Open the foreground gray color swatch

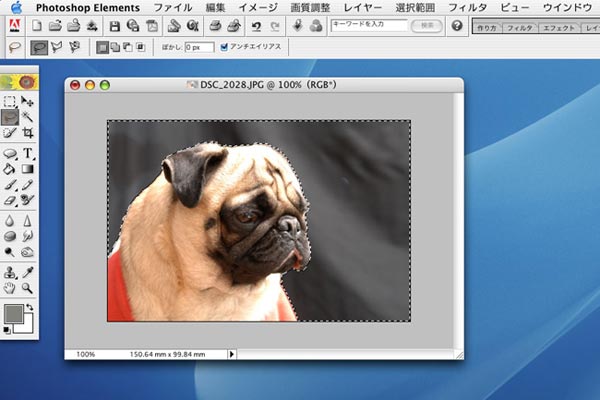coord(13,314)
